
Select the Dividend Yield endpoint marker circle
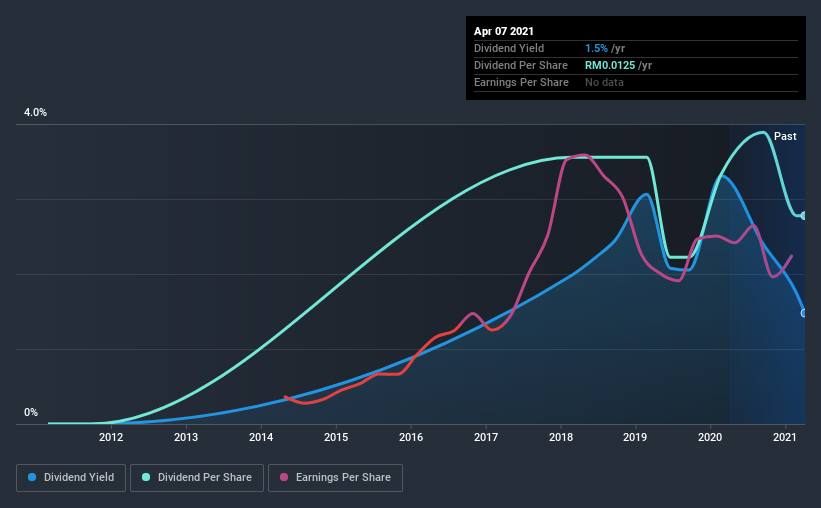(x=804, y=313)
